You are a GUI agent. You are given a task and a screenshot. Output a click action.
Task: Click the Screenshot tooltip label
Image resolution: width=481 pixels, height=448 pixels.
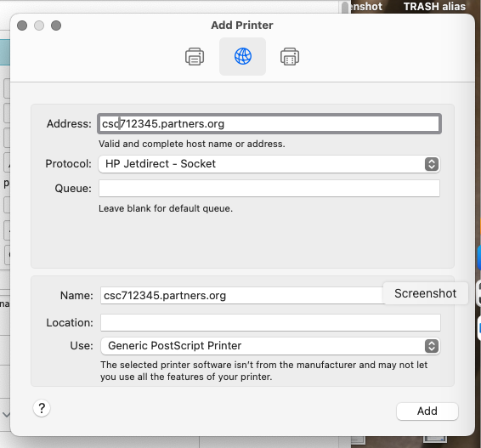tap(426, 293)
